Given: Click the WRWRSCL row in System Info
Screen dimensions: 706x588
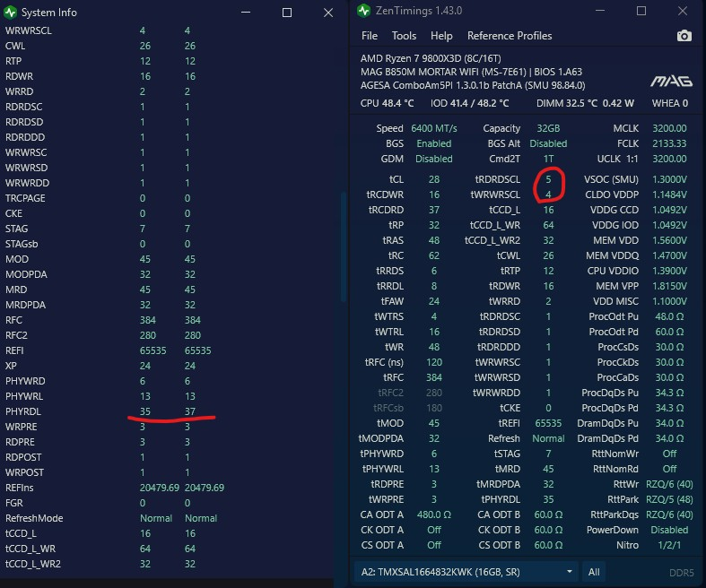Looking at the screenshot, I should (98, 30).
